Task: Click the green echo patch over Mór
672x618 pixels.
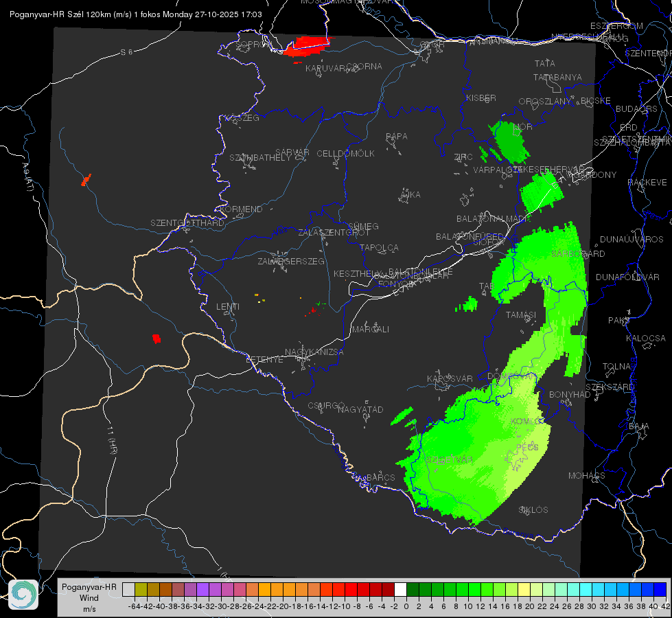Action: [510, 141]
